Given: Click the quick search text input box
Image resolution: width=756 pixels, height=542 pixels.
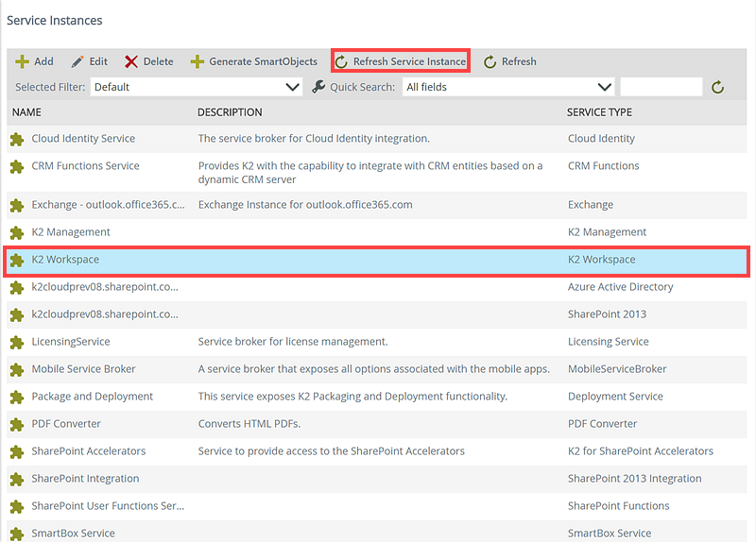Looking at the screenshot, I should [661, 87].
